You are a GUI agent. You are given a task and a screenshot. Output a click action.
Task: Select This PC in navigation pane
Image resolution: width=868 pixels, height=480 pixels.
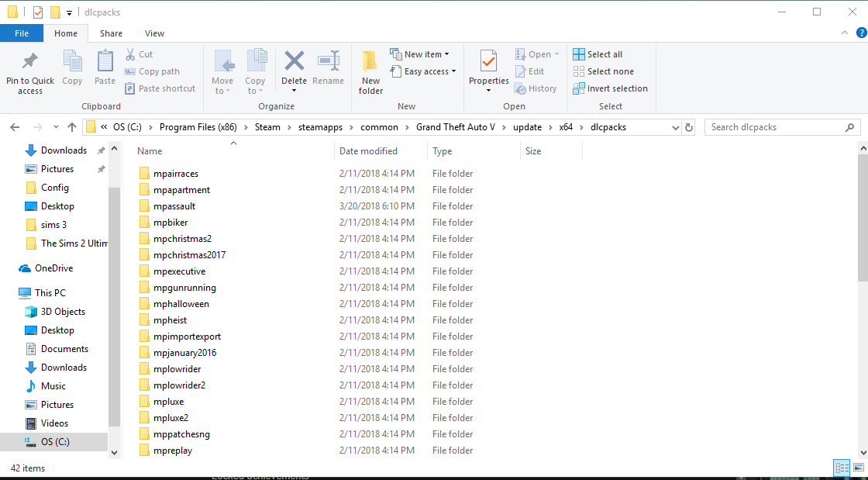pyautogui.click(x=50, y=293)
